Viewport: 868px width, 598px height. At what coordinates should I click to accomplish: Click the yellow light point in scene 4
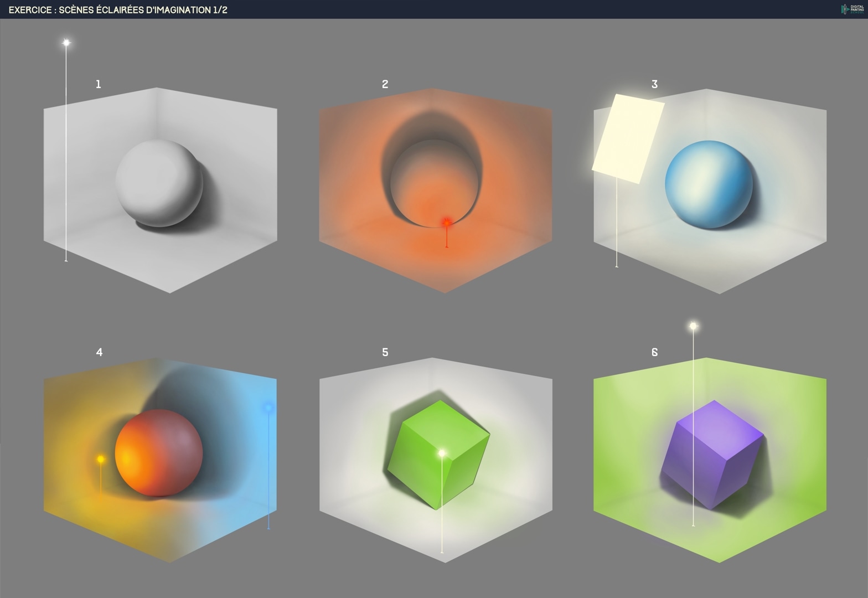click(101, 459)
